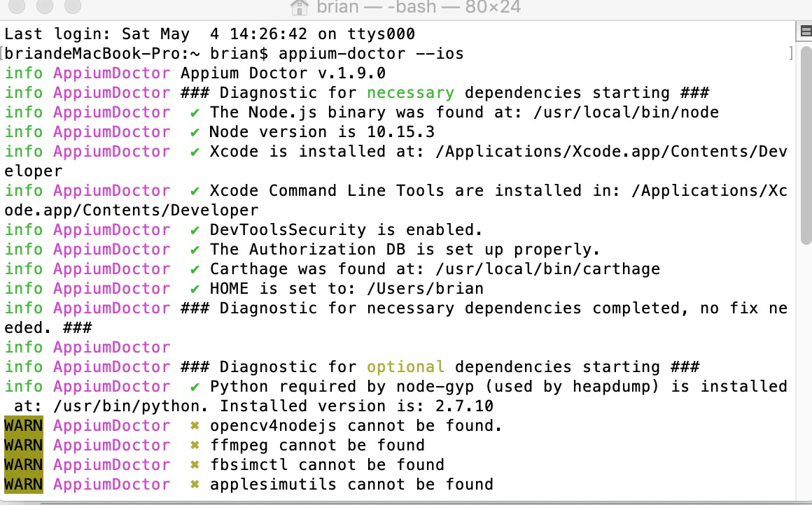Click the green word necessary in the diagnostic header
This screenshot has width=812, height=505.
point(410,92)
